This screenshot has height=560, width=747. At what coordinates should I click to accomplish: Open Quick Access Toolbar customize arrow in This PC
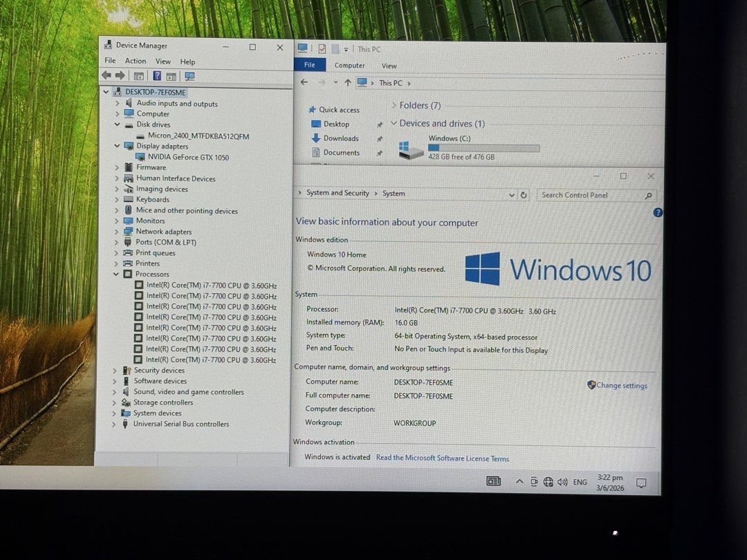pos(346,49)
